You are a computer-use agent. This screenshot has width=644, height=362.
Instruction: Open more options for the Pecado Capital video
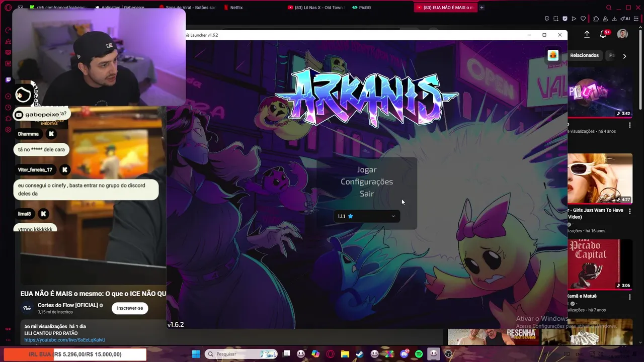(x=629, y=297)
